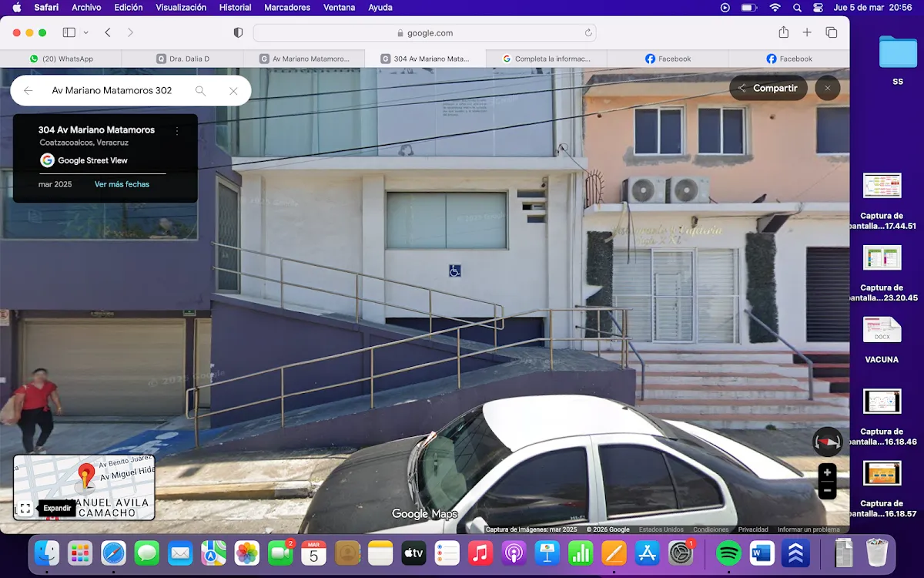Open Notes from the Dock

[380, 553]
